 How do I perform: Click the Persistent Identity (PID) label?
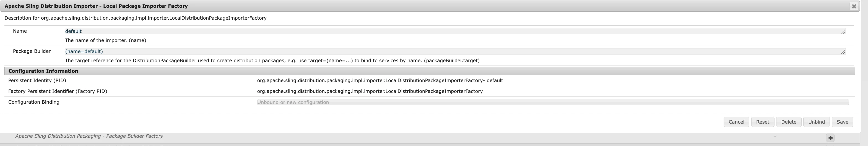tap(37, 80)
